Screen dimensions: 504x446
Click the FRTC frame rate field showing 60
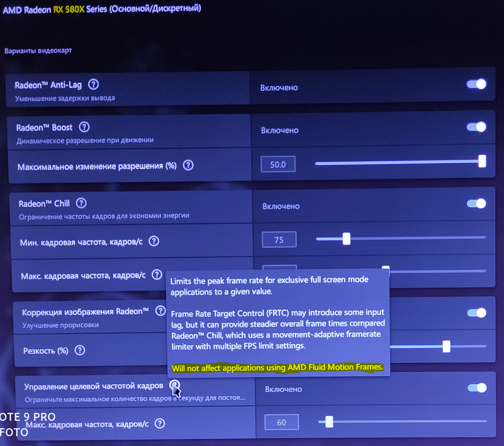(x=281, y=422)
